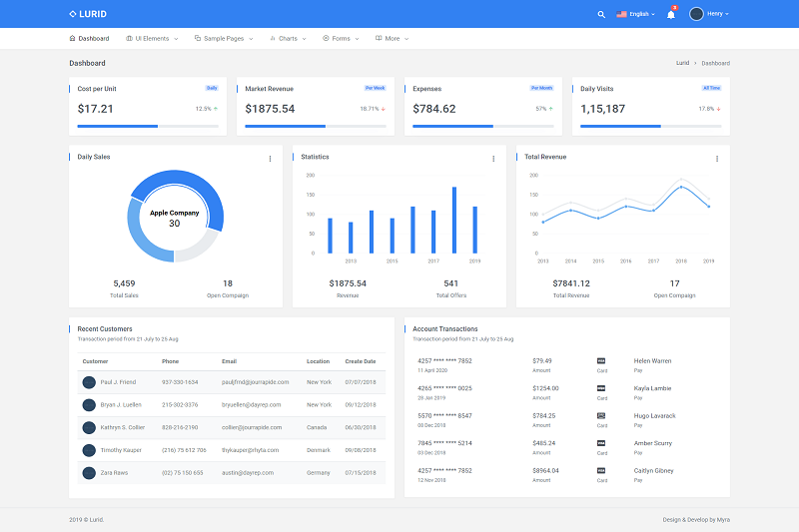Click the Lurid breadcrumb link
Image resolution: width=799 pixels, height=532 pixels.
[x=682, y=63]
